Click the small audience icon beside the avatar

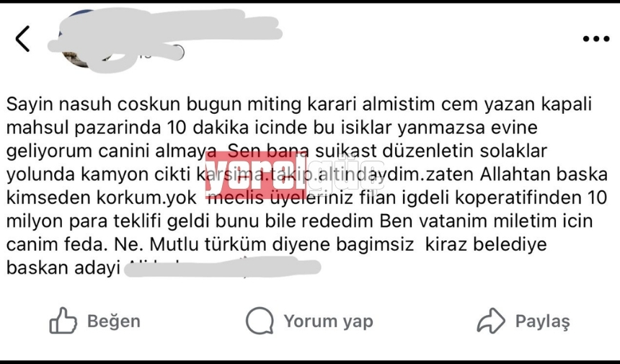pos(178,53)
